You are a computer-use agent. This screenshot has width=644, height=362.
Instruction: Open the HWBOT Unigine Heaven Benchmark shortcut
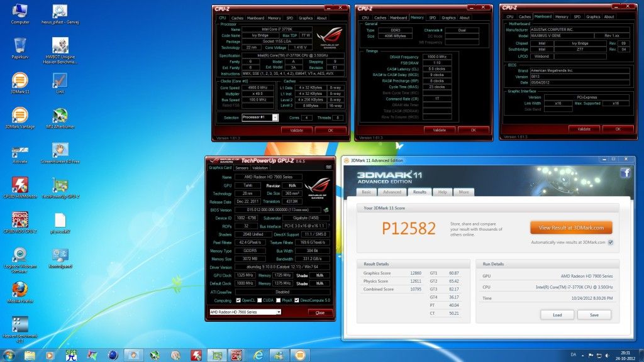tap(60, 51)
